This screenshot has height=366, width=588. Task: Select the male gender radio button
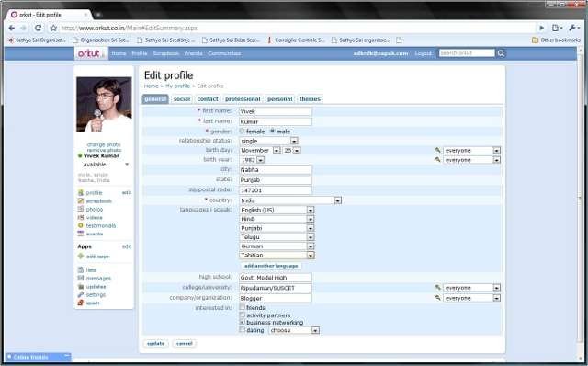(273, 131)
